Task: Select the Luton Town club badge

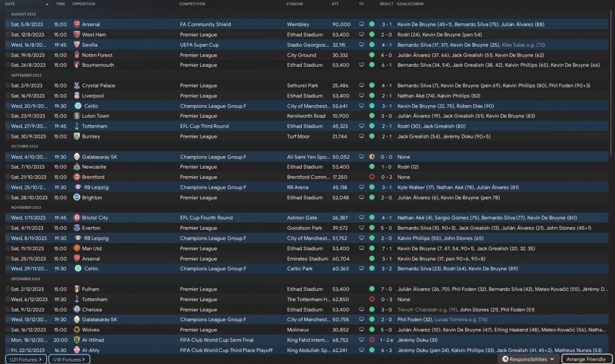Action: click(x=77, y=116)
